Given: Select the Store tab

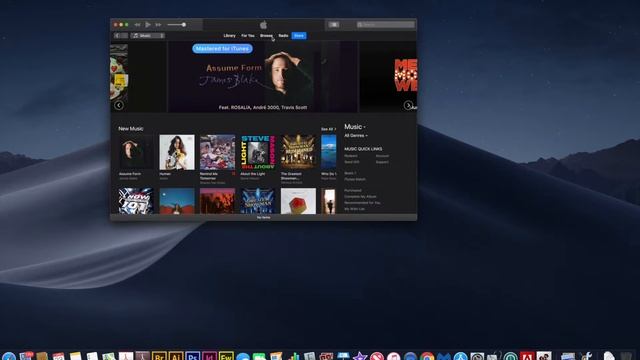Looking at the screenshot, I should [x=299, y=36].
